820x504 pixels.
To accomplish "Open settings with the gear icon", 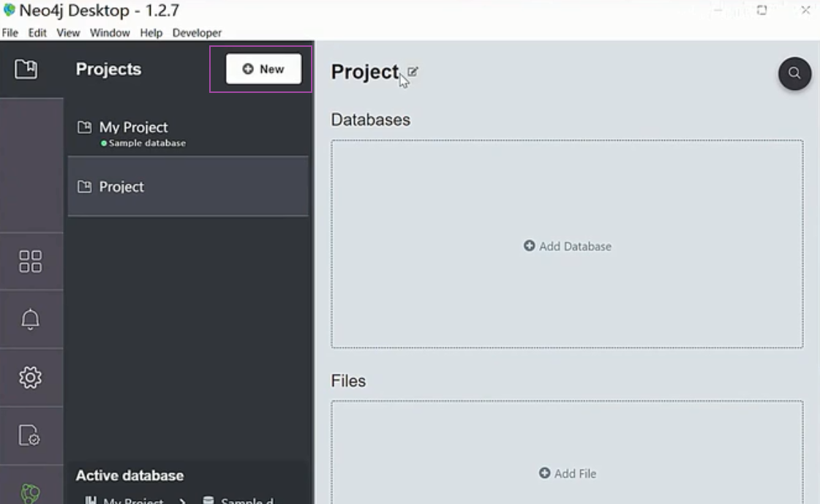I will (x=31, y=377).
